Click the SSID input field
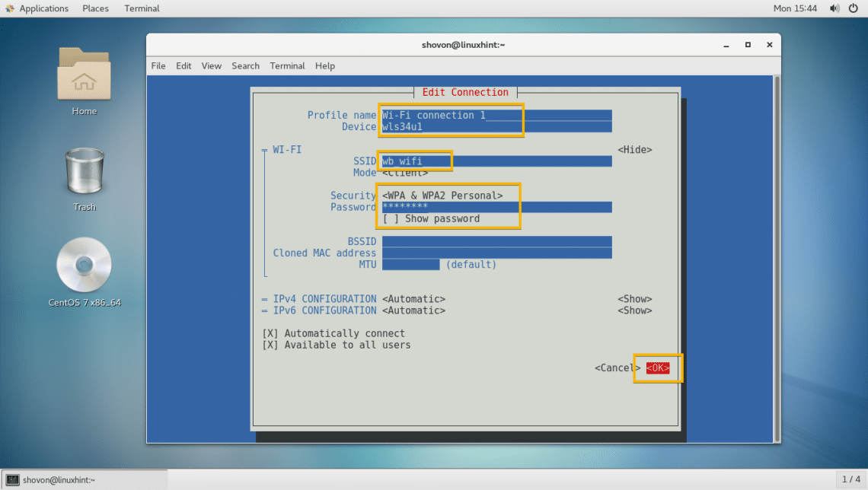 pos(496,161)
